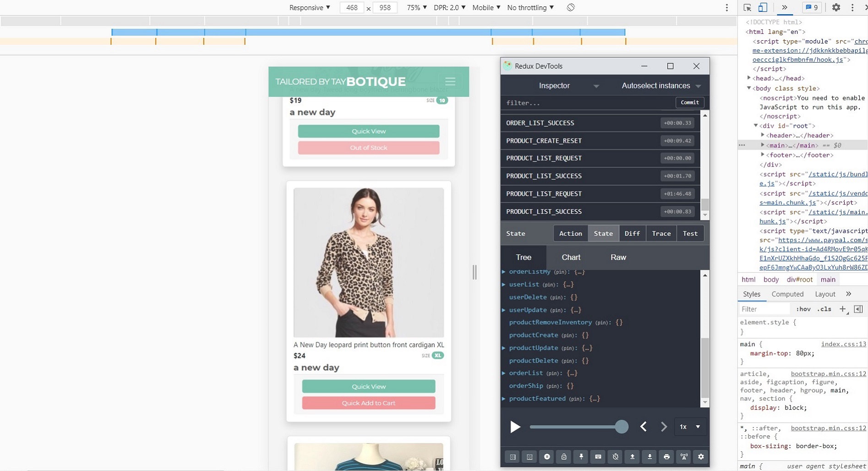Screen dimensions: 868x471
Task: Show more DevTools panels chevron
Action: coord(785,7)
